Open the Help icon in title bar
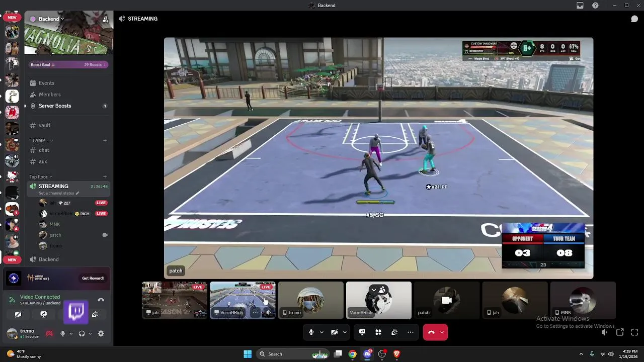This screenshot has width=644, height=362. click(596, 6)
